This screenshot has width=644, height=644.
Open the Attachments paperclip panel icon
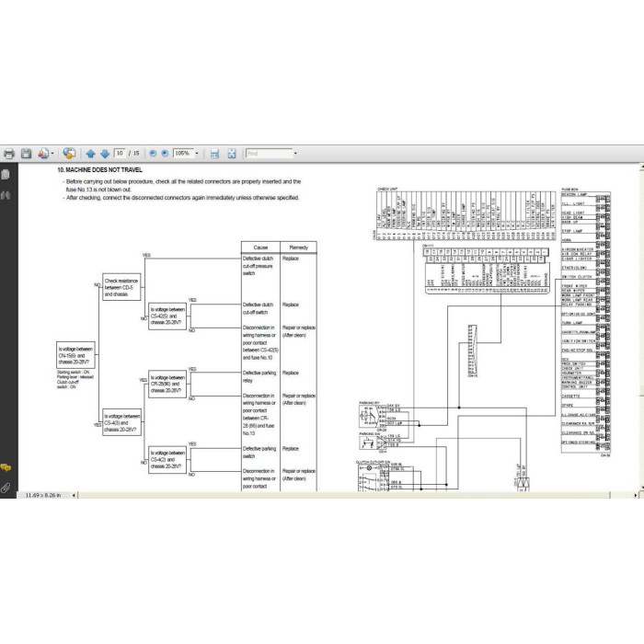pos(6,488)
